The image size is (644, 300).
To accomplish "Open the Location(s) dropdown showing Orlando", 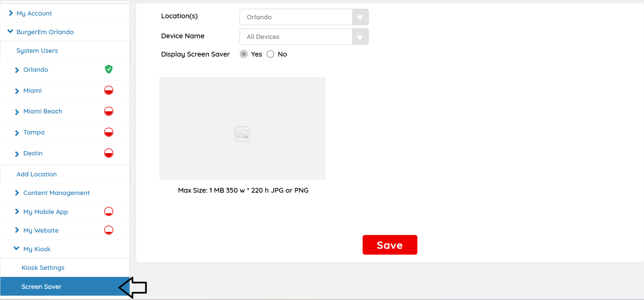I will pyautogui.click(x=304, y=17).
